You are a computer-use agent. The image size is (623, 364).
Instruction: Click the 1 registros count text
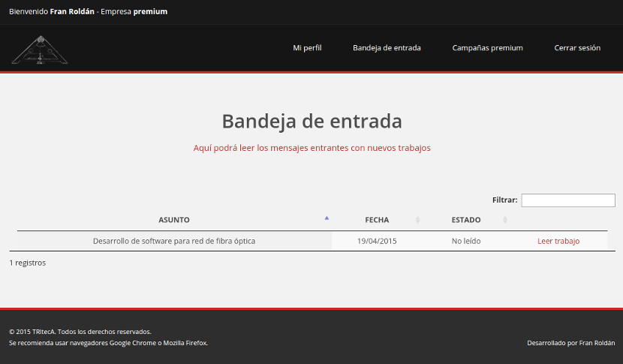coord(28,263)
